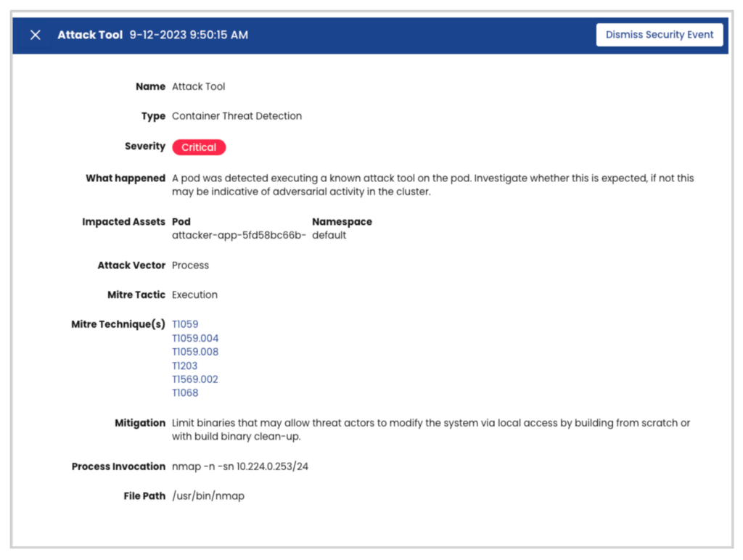Click the 'What happened' description text
The image size is (743, 560).
pos(432,185)
